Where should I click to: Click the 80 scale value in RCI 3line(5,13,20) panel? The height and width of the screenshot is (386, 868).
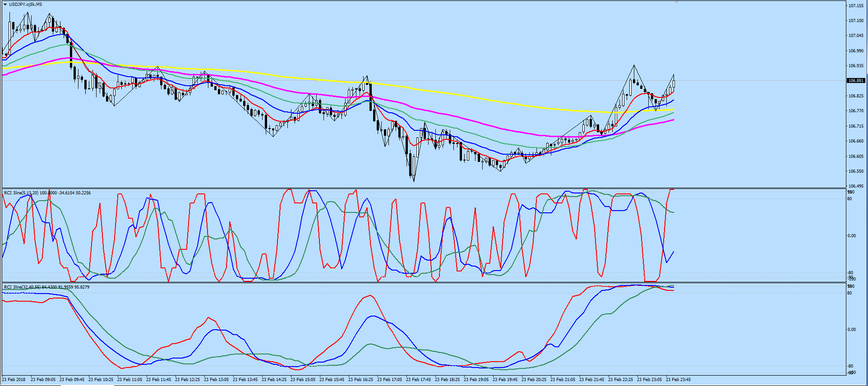850,199
